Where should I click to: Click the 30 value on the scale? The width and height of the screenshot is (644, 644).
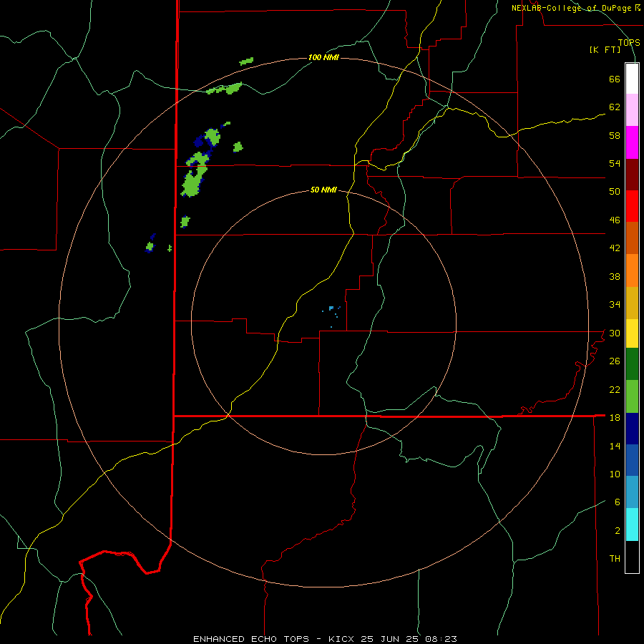(615, 333)
